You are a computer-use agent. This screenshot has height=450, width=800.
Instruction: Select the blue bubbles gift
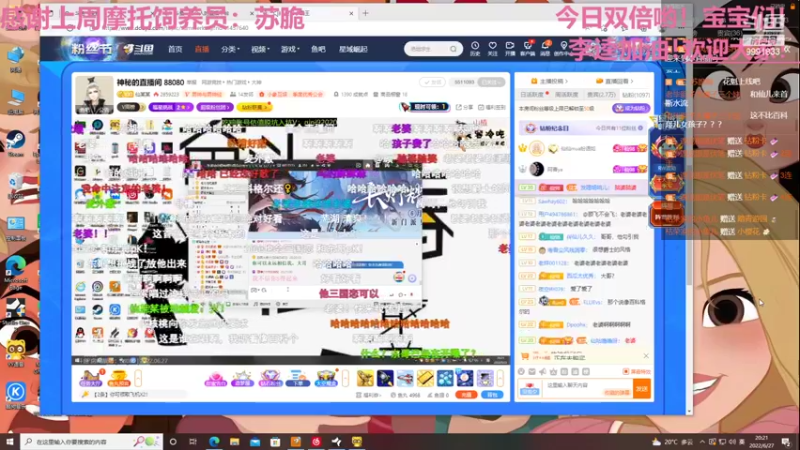tap(445, 378)
